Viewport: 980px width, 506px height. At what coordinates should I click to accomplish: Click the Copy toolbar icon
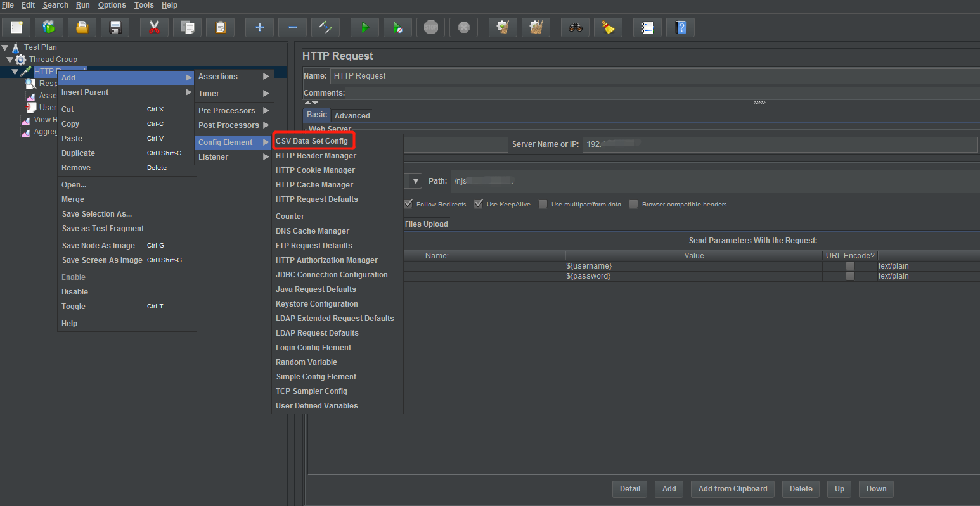point(188,27)
